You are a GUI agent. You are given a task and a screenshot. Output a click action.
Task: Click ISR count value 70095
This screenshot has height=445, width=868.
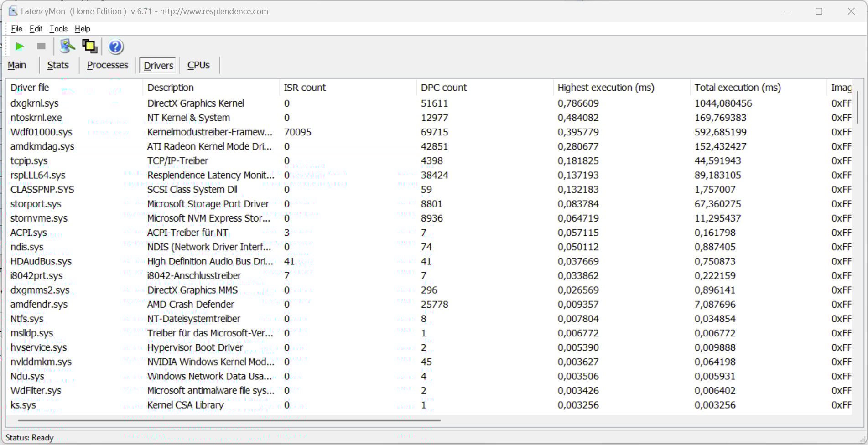pyautogui.click(x=297, y=132)
